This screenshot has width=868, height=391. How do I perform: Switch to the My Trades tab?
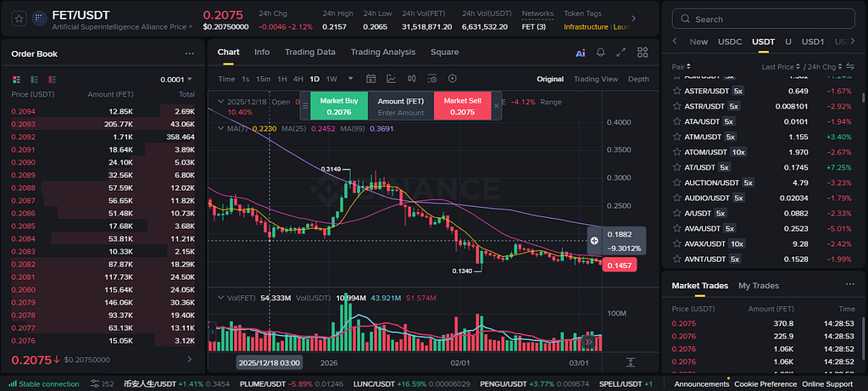coord(759,286)
